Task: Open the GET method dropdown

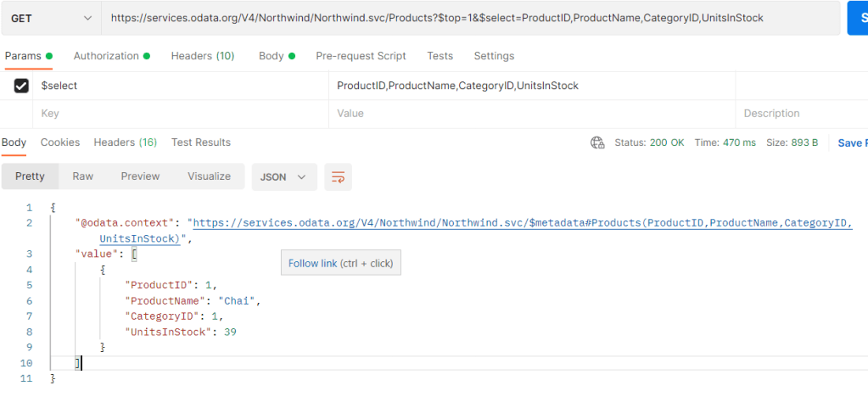Action: [x=50, y=18]
